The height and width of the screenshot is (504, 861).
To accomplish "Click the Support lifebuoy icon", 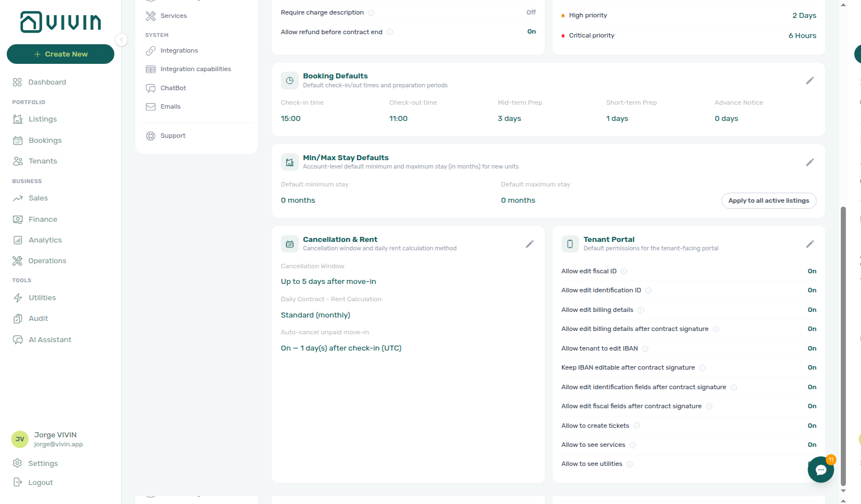I will (x=151, y=136).
